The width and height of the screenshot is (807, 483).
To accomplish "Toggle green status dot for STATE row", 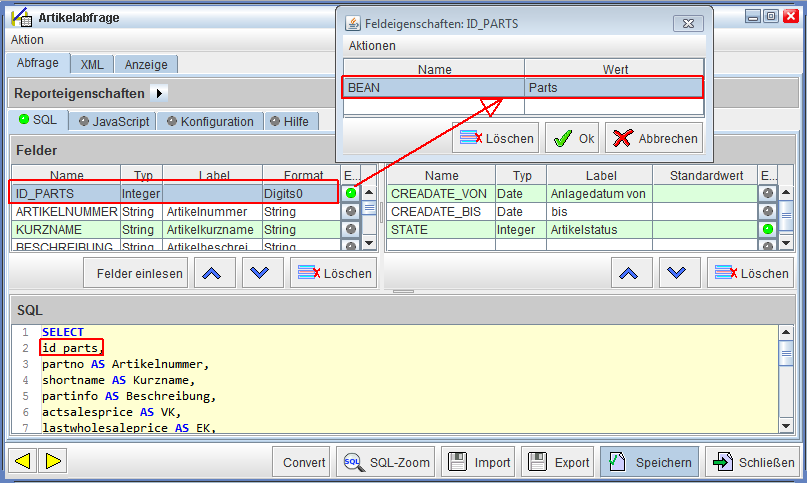I will pyautogui.click(x=767, y=230).
